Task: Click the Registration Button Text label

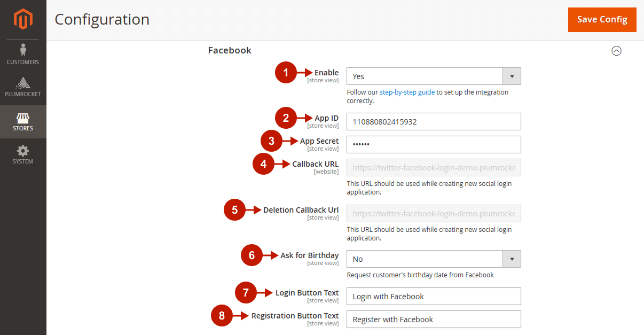Action: click(295, 316)
